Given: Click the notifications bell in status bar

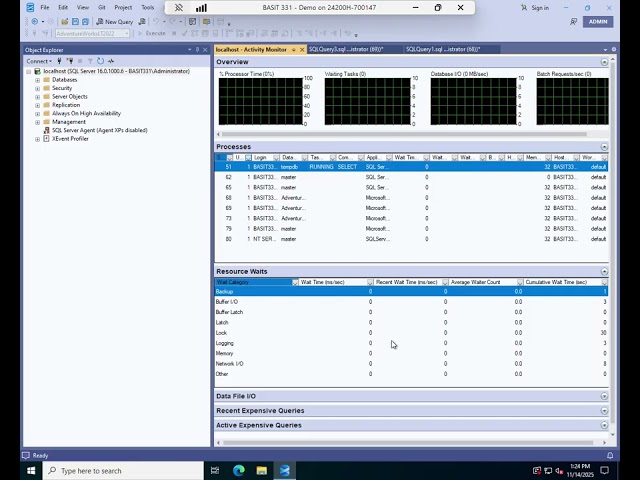Looking at the screenshot, I should 610,455.
